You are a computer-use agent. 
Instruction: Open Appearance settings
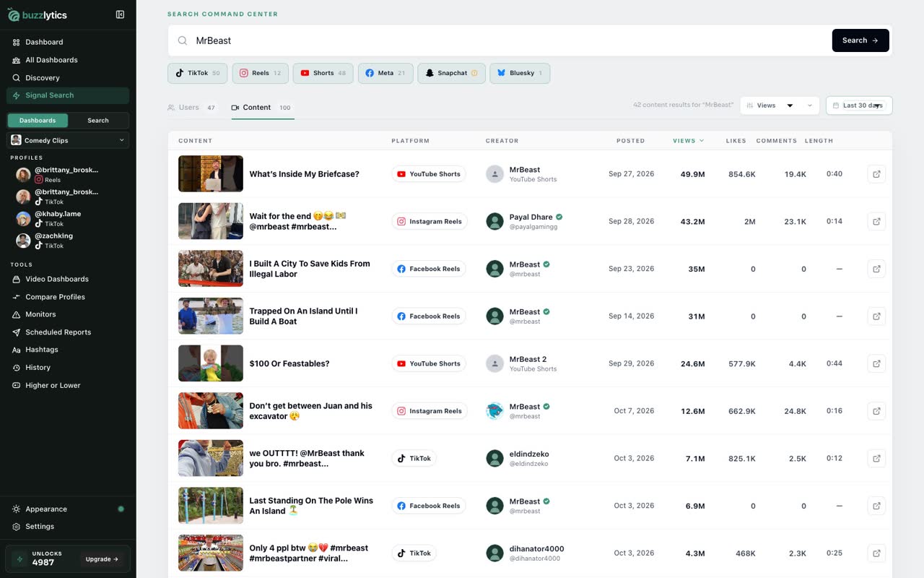point(68,509)
